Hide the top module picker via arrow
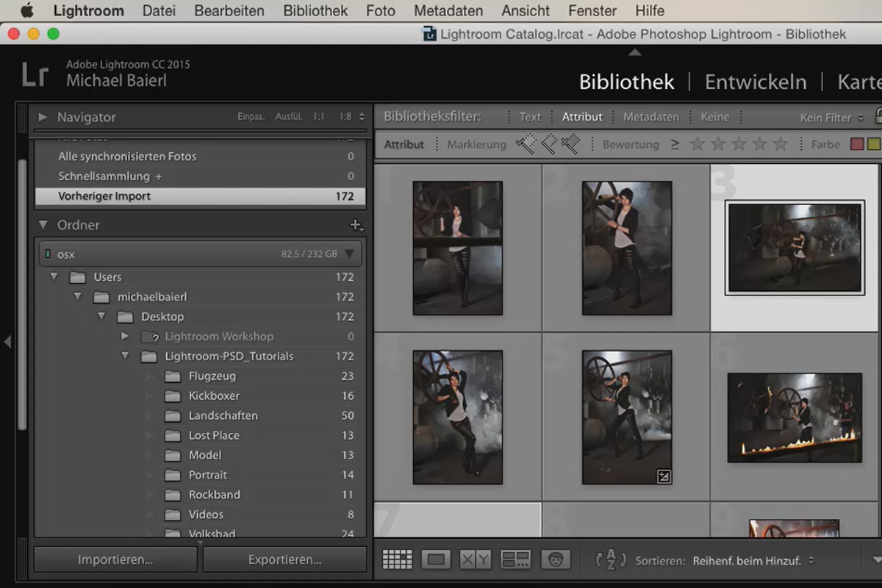 click(x=635, y=52)
